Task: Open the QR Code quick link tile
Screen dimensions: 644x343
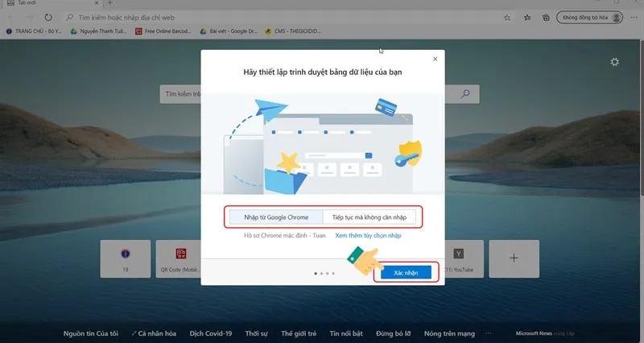Action: [x=181, y=258]
